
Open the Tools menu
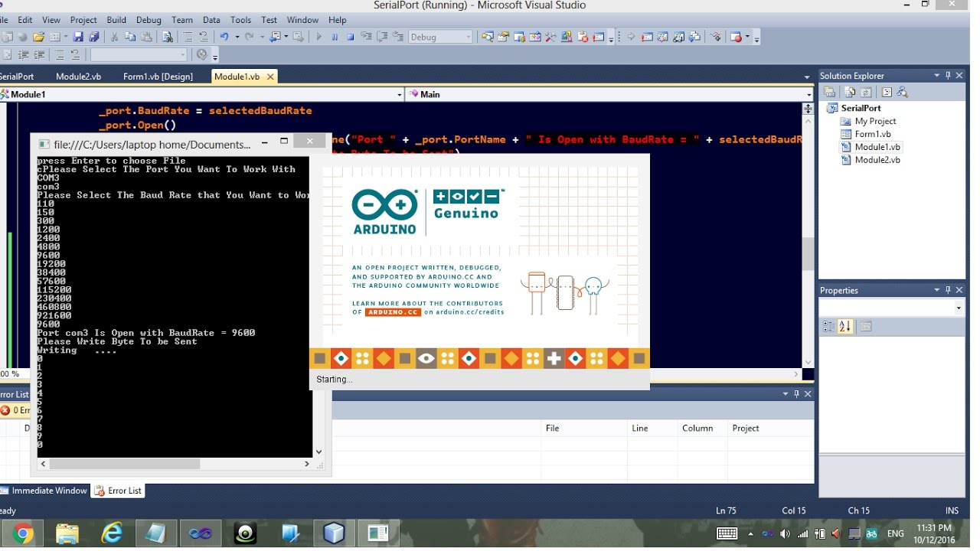point(240,20)
